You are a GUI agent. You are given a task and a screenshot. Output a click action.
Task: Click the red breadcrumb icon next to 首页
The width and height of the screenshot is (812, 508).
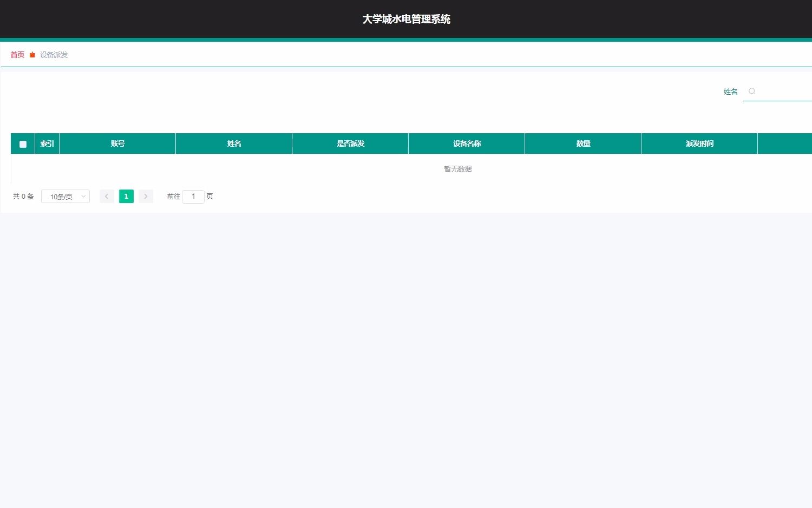click(x=32, y=54)
